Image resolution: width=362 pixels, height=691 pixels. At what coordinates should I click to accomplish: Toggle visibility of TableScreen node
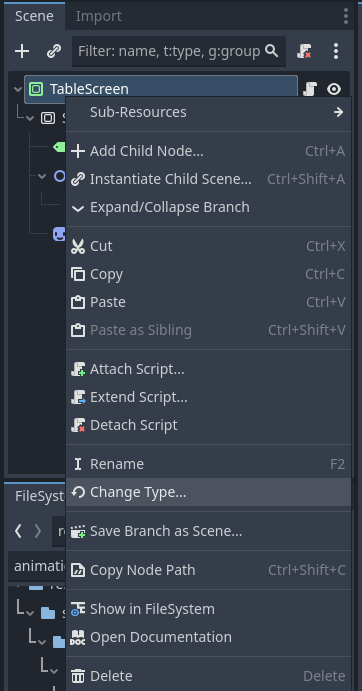pyautogui.click(x=334, y=89)
